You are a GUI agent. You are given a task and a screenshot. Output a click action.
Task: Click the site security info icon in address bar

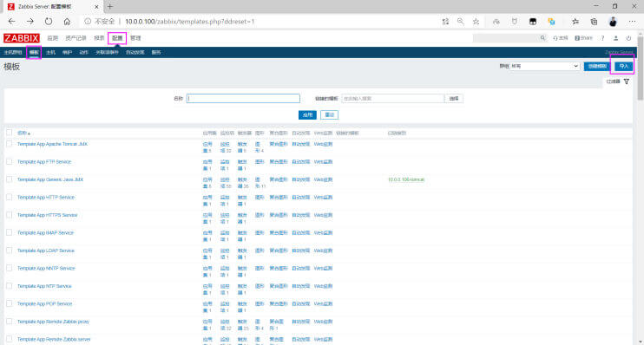click(88, 22)
